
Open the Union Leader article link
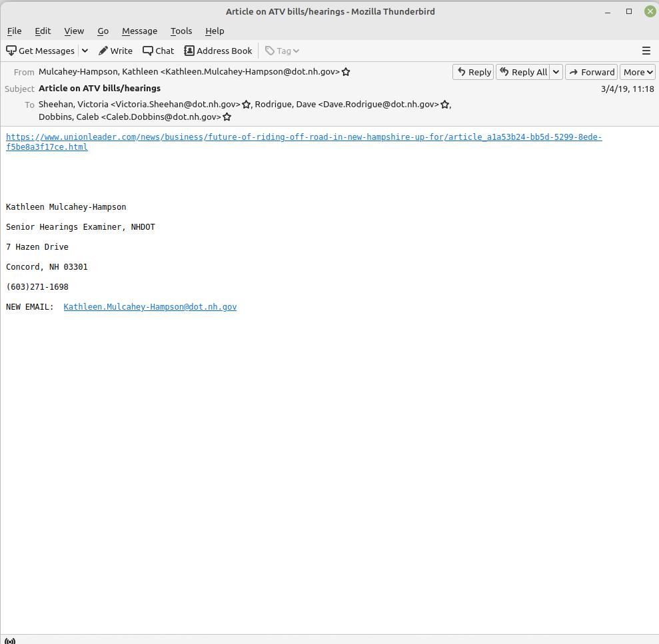tap(303, 137)
